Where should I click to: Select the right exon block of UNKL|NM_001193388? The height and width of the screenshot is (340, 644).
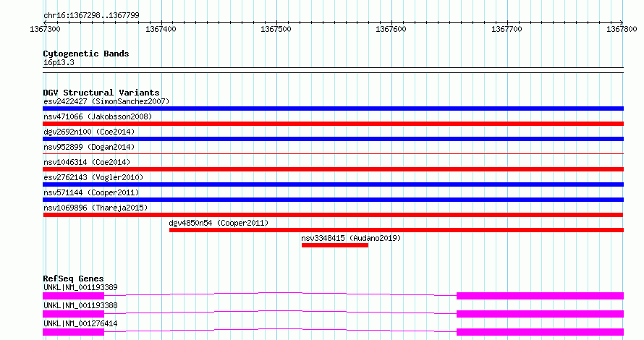pos(540,314)
